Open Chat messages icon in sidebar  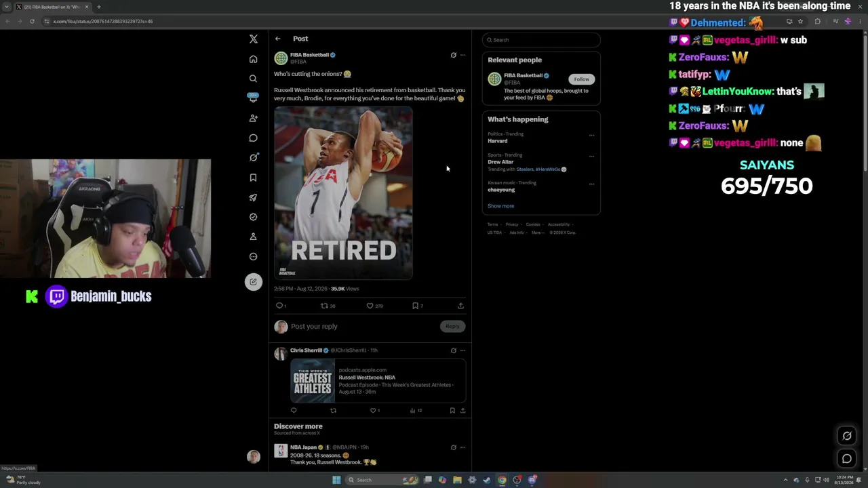253,138
